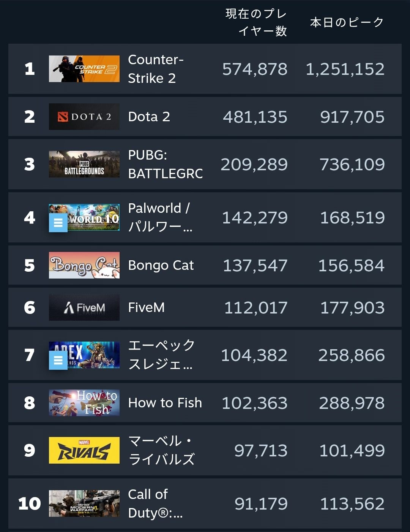This screenshot has width=410, height=532.
Task: Open the PUBG Battlegrounds banner image
Action: (84, 164)
